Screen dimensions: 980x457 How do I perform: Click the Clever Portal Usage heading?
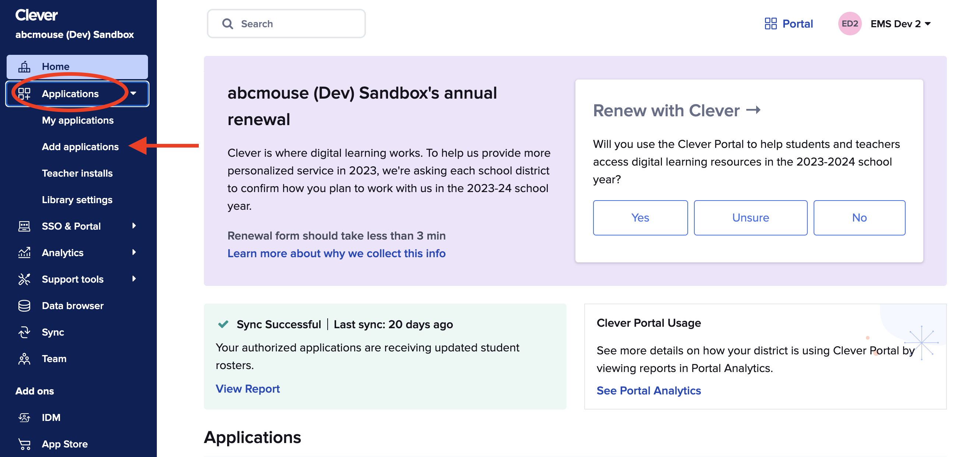(x=649, y=323)
